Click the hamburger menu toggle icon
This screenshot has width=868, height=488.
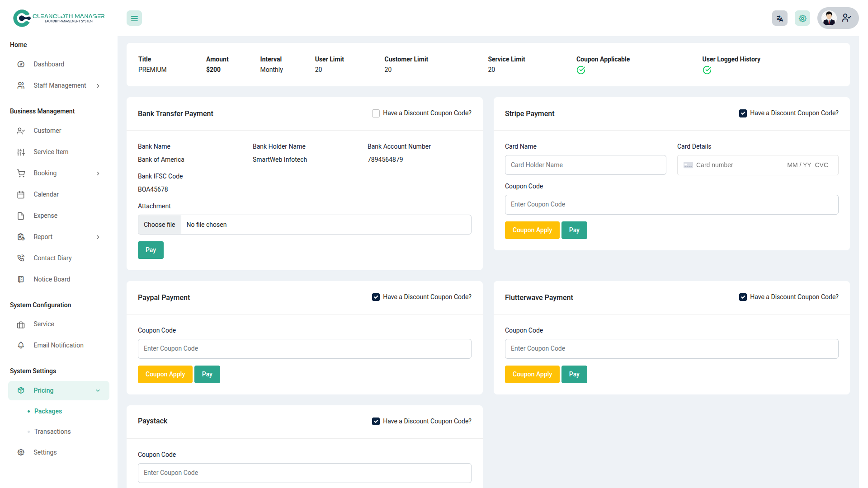pyautogui.click(x=134, y=19)
